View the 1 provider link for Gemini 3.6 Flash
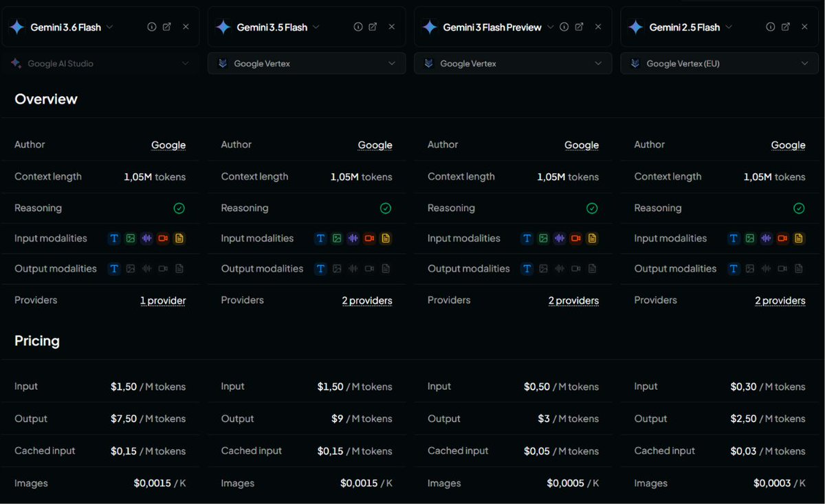825x504 pixels. pyautogui.click(x=163, y=300)
